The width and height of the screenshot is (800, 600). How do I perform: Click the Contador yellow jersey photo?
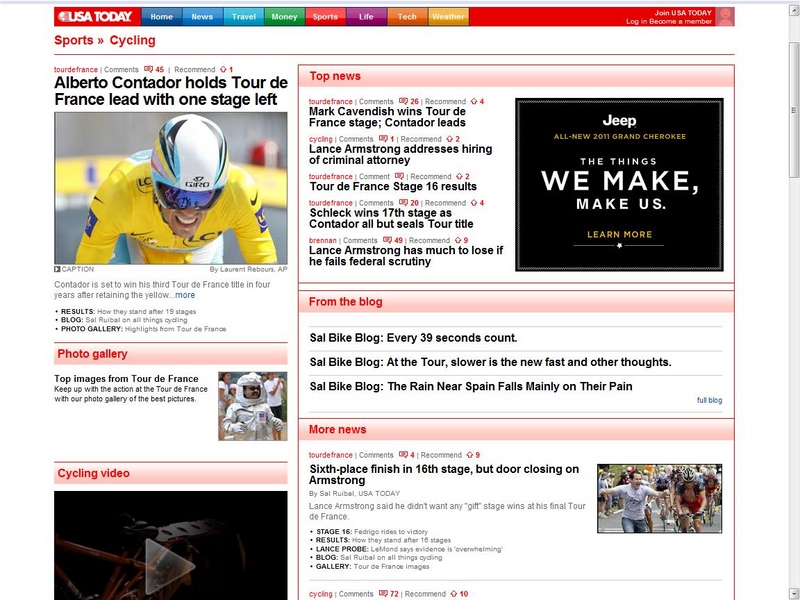pyautogui.click(x=170, y=188)
